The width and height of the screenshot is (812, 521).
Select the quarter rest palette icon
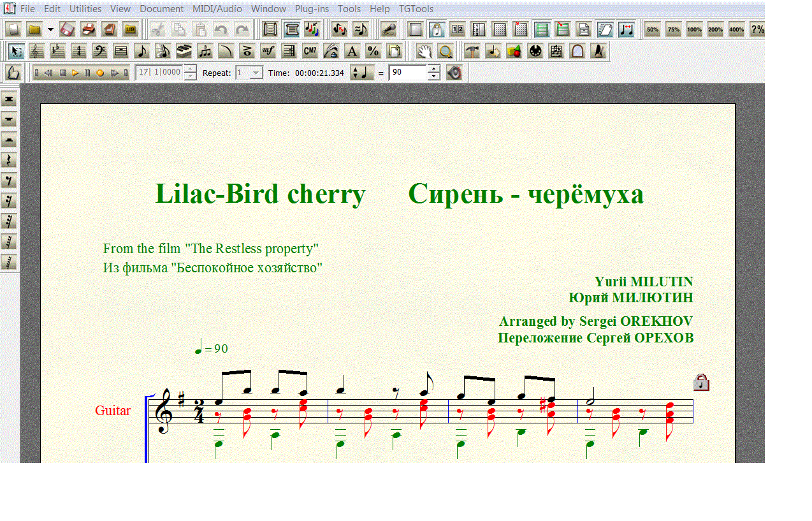(9, 160)
